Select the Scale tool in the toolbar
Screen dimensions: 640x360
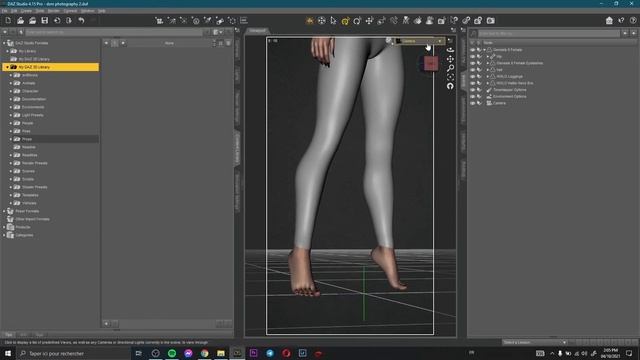[x=381, y=20]
